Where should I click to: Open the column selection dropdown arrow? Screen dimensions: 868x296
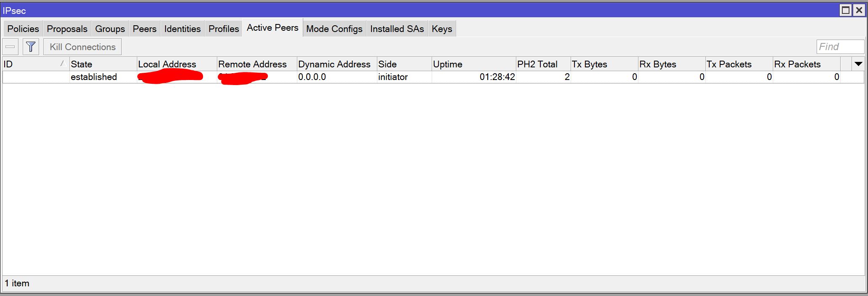(x=858, y=64)
